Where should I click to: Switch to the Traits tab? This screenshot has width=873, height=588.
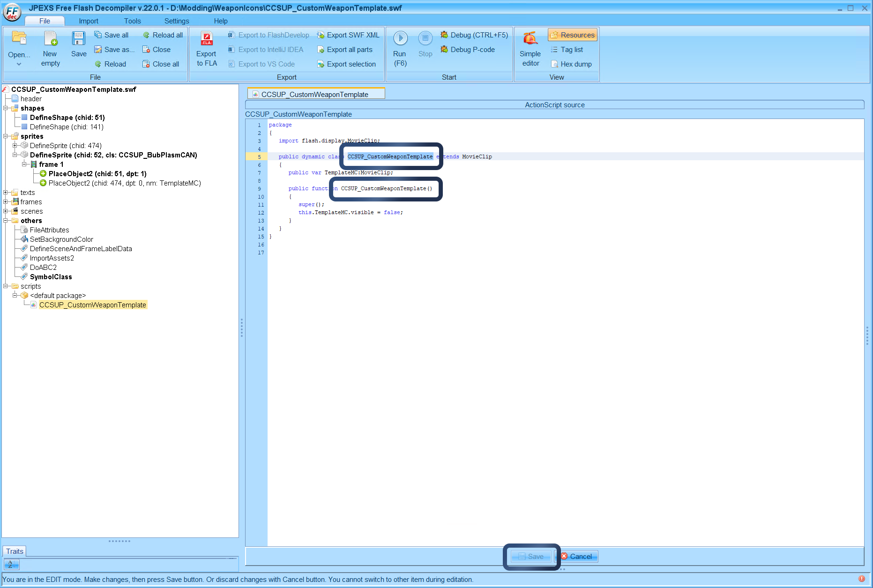click(14, 551)
